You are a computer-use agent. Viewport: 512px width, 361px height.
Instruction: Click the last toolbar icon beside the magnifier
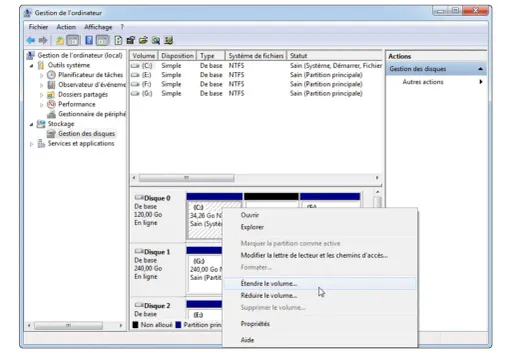point(169,40)
